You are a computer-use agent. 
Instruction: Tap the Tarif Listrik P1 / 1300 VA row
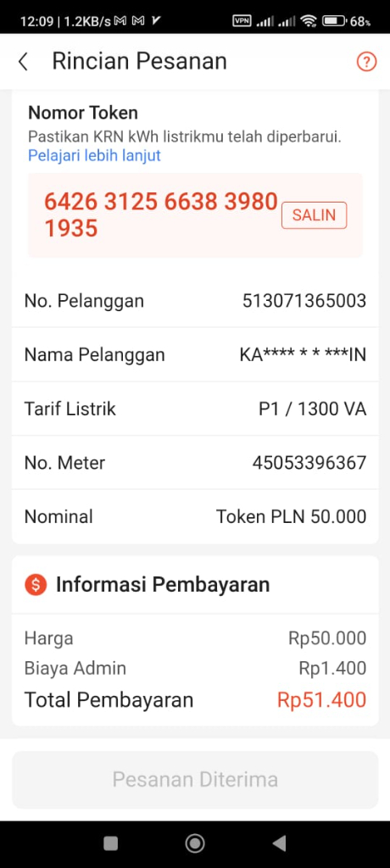(195, 409)
